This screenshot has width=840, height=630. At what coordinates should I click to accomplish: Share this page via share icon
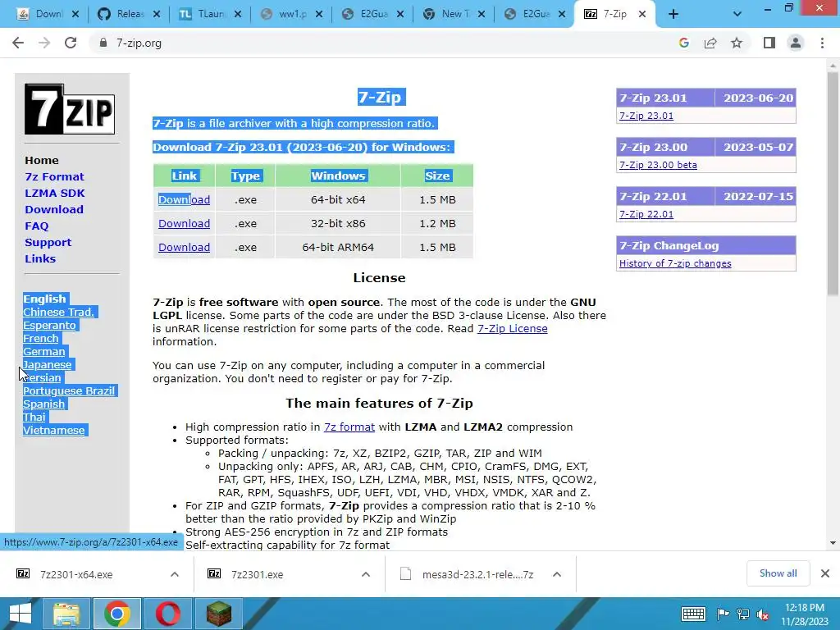(x=710, y=43)
